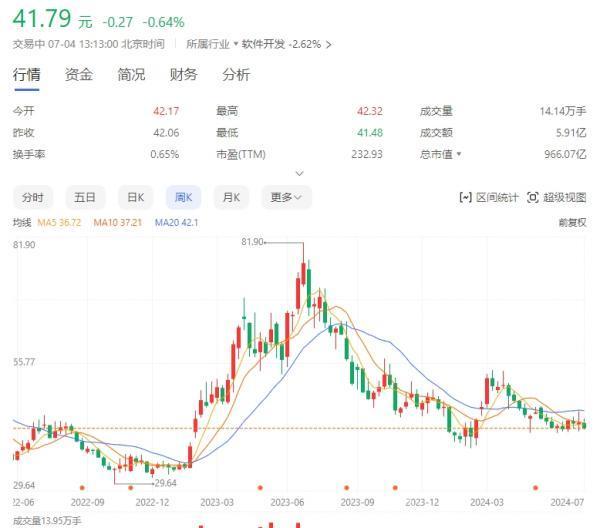600x528 pixels.
Task: Select the 周K chart view
Action: pos(183,197)
